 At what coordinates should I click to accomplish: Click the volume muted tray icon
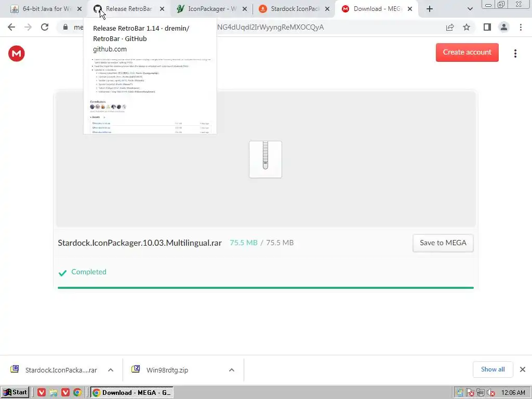click(490, 393)
